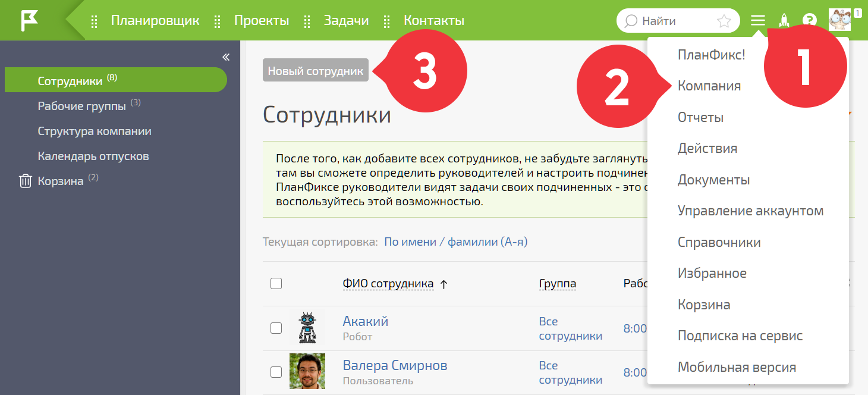Open employee Акакий profile link

[x=366, y=321]
